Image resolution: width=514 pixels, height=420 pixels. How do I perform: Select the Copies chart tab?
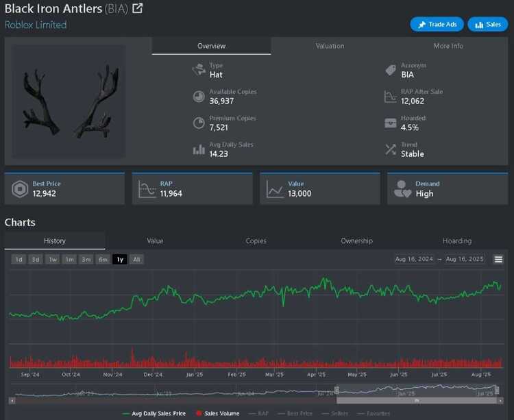coord(256,241)
